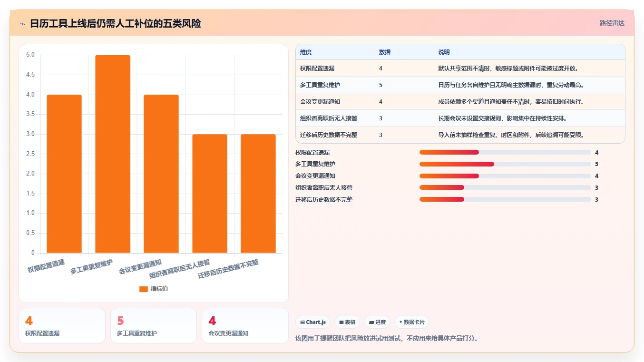Click the description starting 日历与任务各自维护
The height and width of the screenshot is (362, 644).
point(511,85)
